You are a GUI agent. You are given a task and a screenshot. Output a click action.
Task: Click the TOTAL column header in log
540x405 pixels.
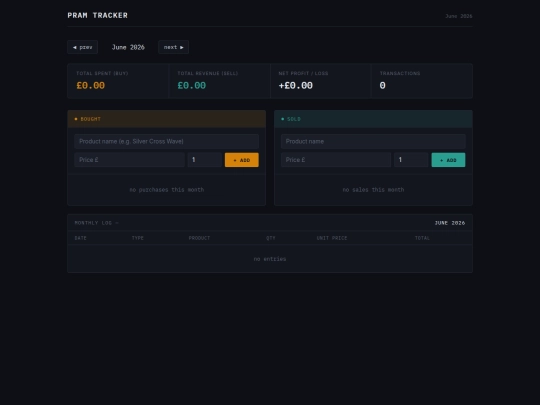422,238
